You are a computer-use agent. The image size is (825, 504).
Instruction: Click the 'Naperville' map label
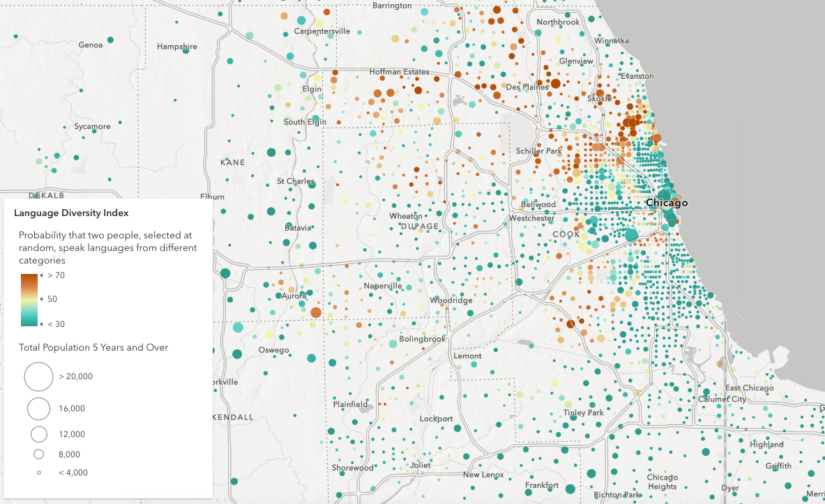[x=382, y=286]
